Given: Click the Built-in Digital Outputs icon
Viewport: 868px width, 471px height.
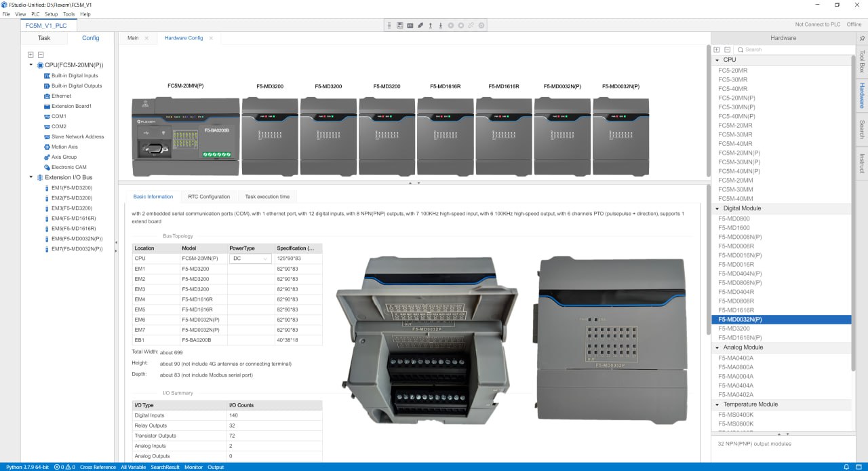Looking at the screenshot, I should point(47,86).
